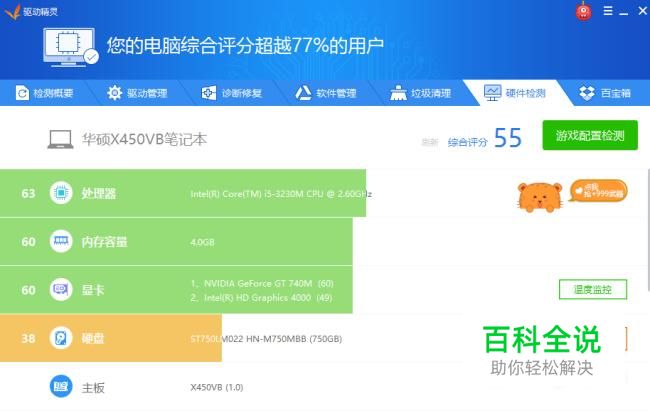This screenshot has width=650, height=411.
Task: Switch to the 驱动管理 tab
Action: 137,93
